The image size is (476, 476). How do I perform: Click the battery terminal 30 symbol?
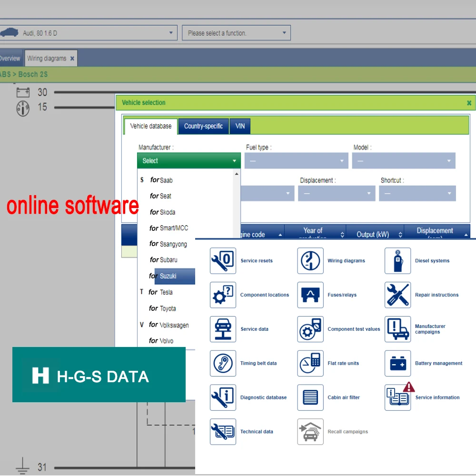23,92
